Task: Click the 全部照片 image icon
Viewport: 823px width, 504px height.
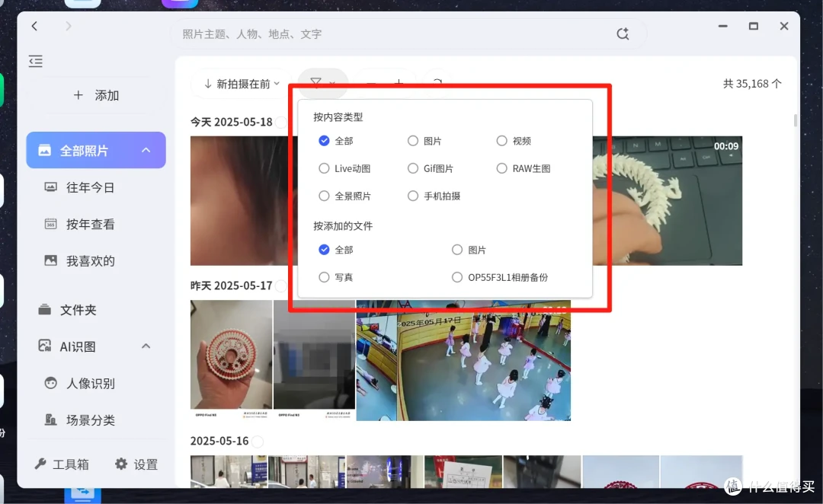Action: [x=45, y=151]
